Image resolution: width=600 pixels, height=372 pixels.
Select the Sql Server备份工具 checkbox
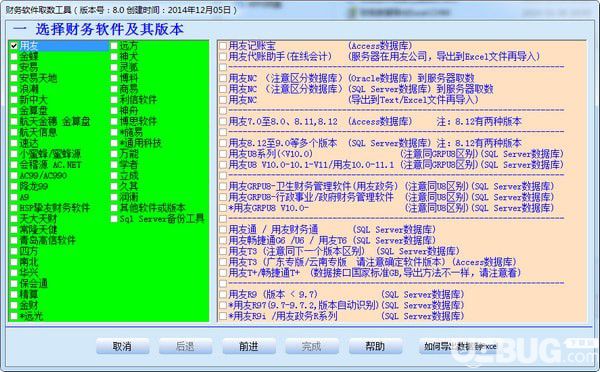tap(114, 219)
